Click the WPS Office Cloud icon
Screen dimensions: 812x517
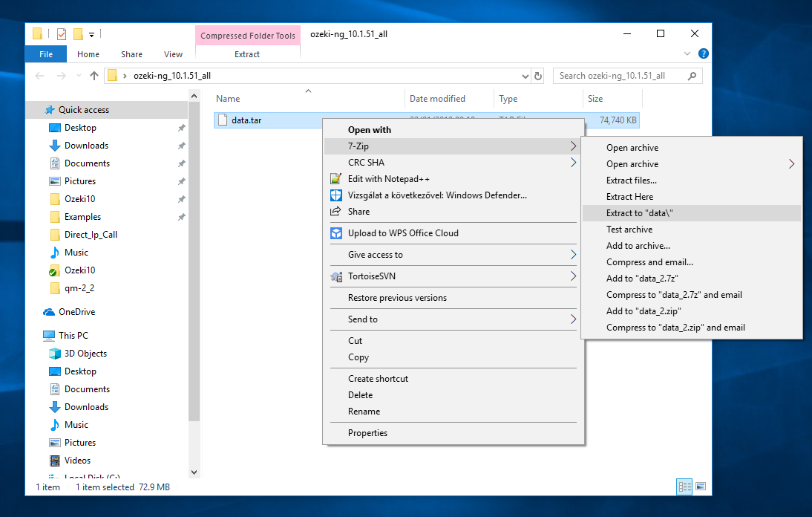pos(335,233)
